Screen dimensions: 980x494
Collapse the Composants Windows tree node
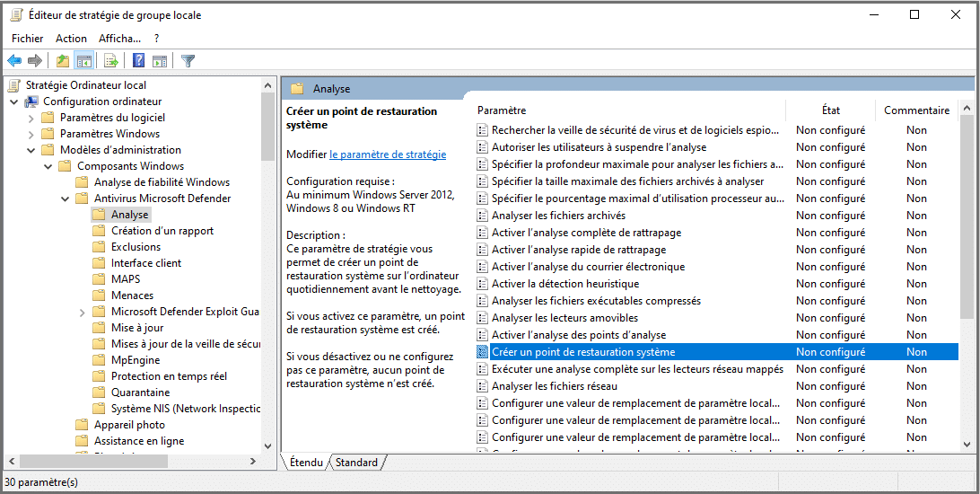tap(48, 166)
